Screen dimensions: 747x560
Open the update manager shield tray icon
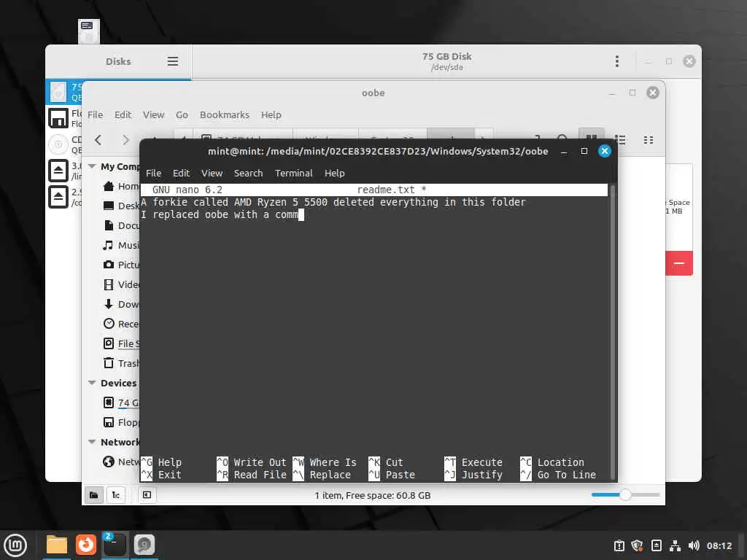(x=637, y=545)
